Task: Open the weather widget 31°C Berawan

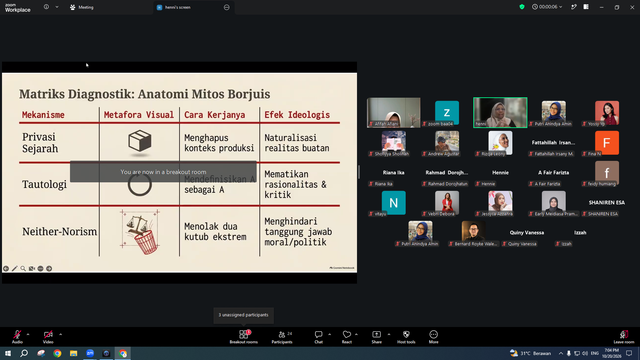Action: [x=531, y=353]
